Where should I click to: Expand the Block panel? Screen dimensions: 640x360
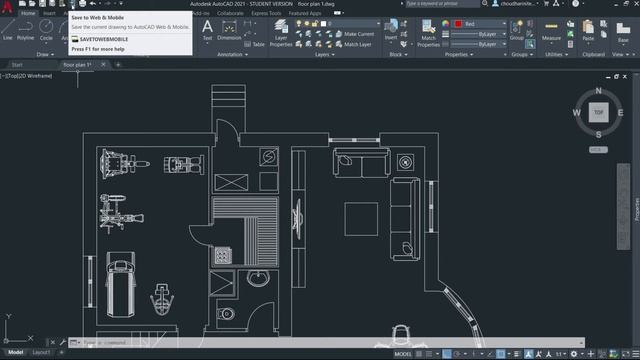(x=398, y=54)
